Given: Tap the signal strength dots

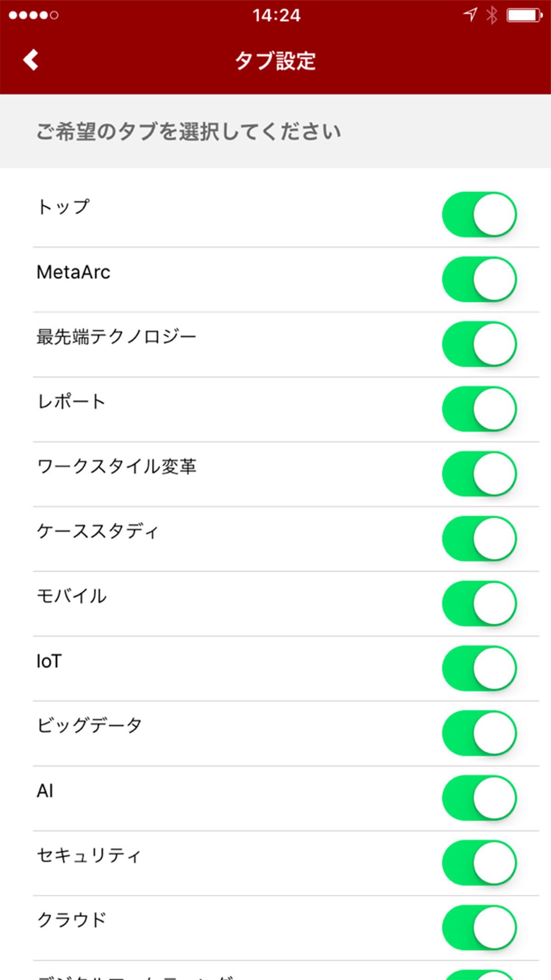Looking at the screenshot, I should (34, 15).
